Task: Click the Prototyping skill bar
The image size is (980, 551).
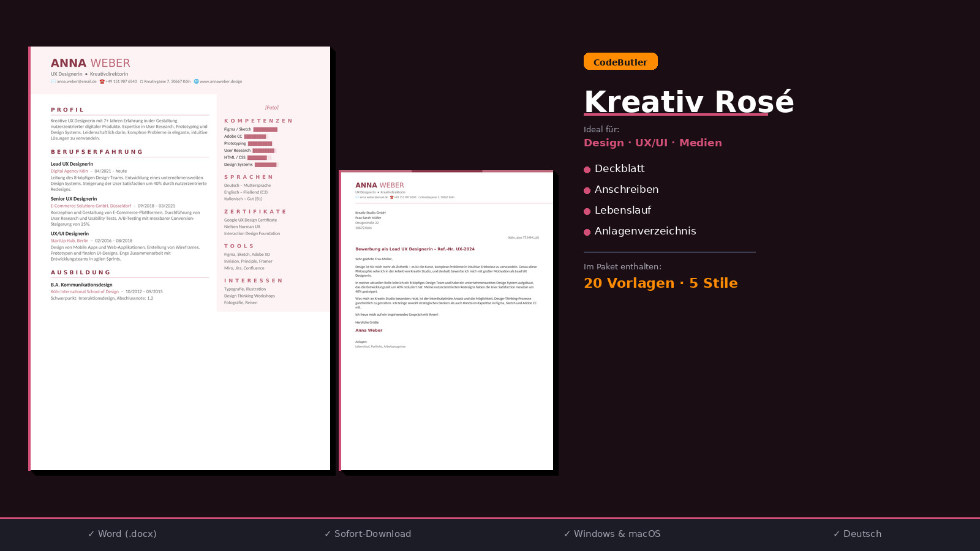Action: tap(260, 143)
